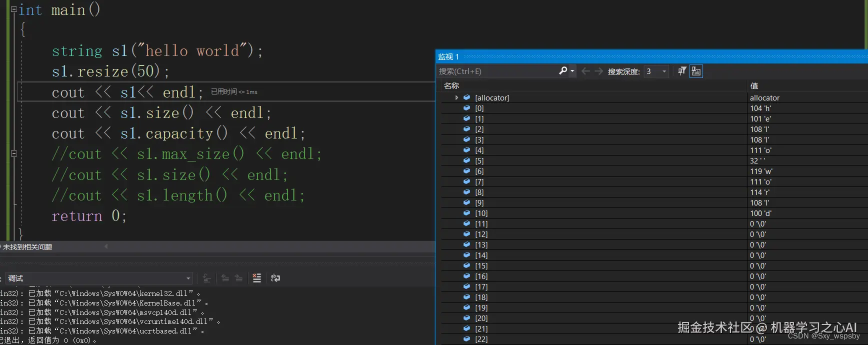Click the value 32 ' ' in row [5]
This screenshot has height=345, width=868.
tap(757, 160)
